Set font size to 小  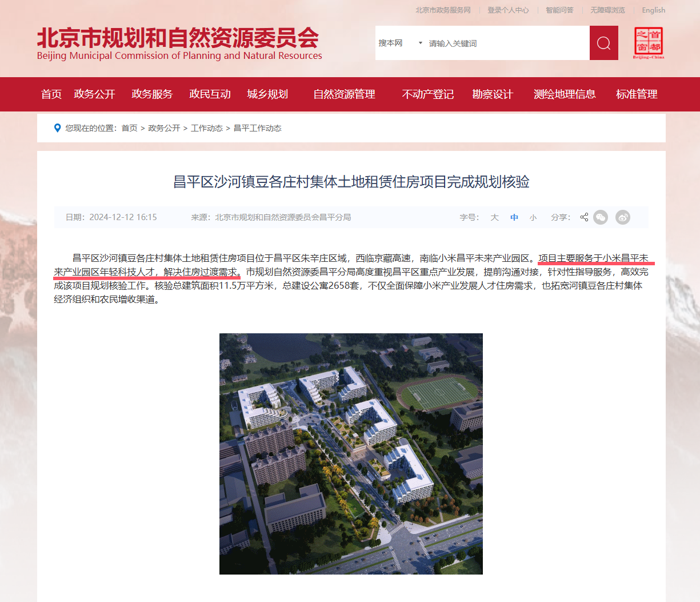(533, 217)
